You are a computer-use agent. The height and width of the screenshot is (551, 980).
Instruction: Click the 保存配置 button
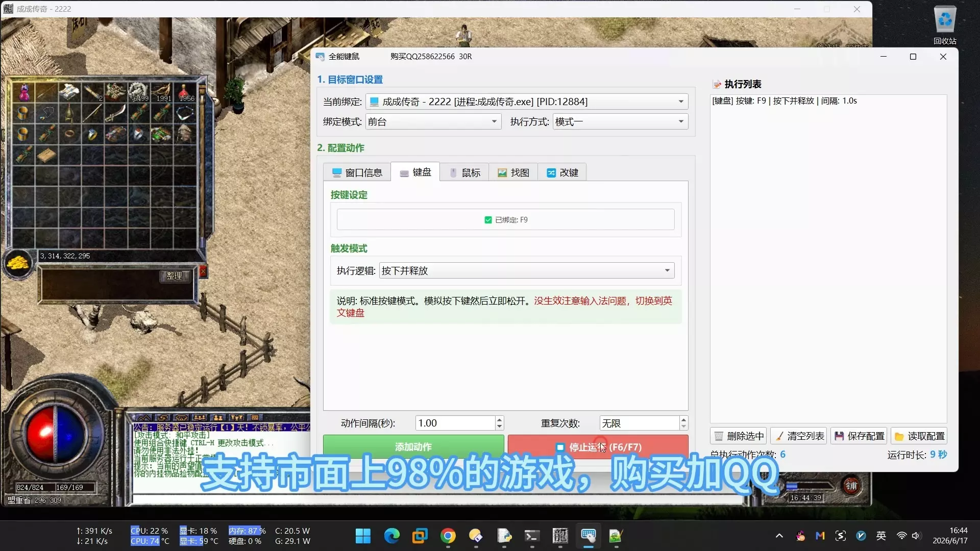click(x=859, y=436)
